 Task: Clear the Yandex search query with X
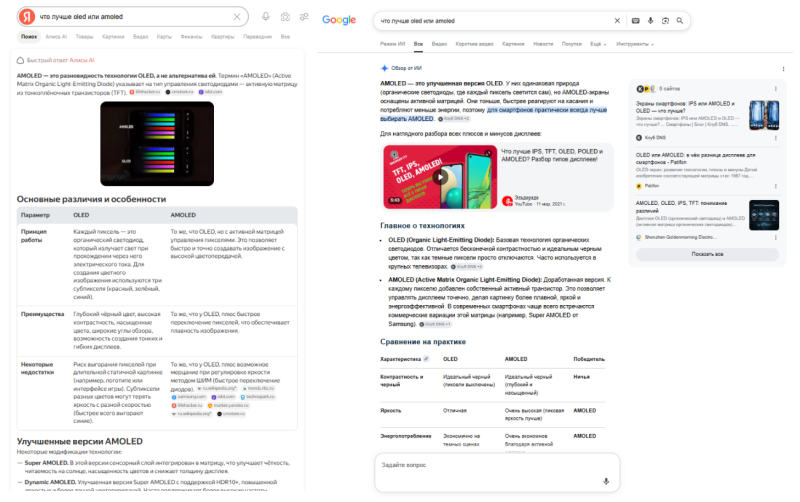pos(237,17)
